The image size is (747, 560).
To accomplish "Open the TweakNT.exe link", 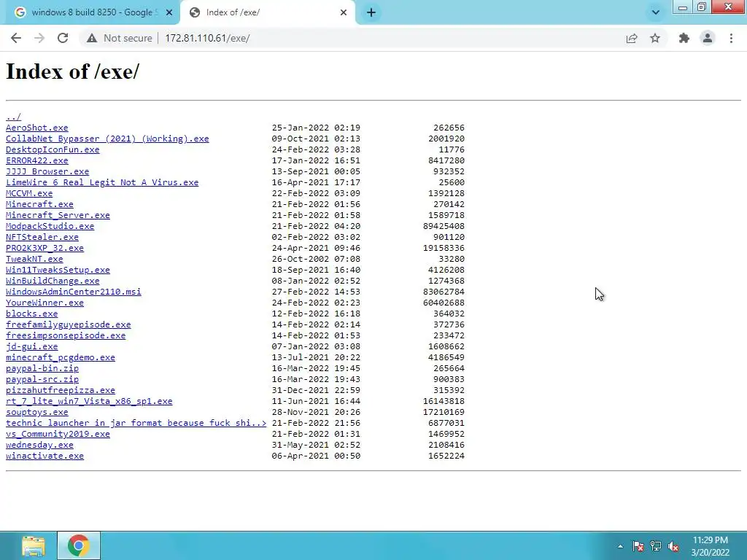I will coord(34,259).
